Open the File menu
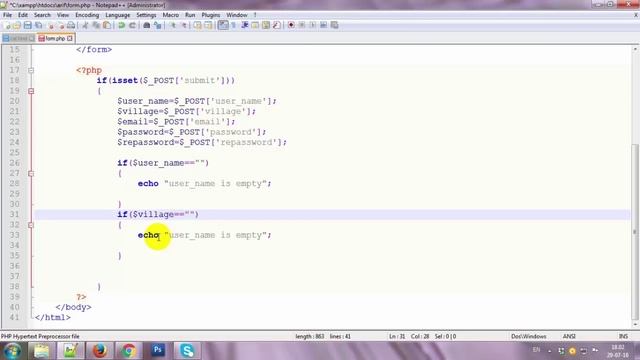Viewport: 640px width, 360px height. click(7, 15)
